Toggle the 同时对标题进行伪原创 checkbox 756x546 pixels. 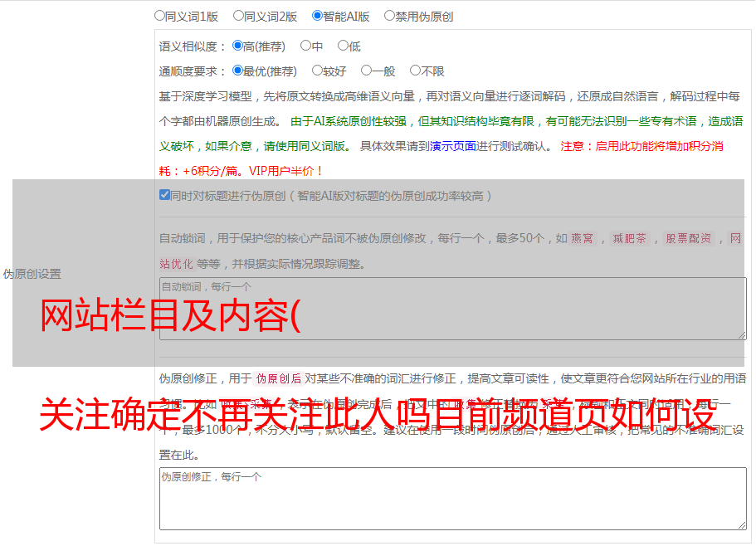pyautogui.click(x=164, y=196)
